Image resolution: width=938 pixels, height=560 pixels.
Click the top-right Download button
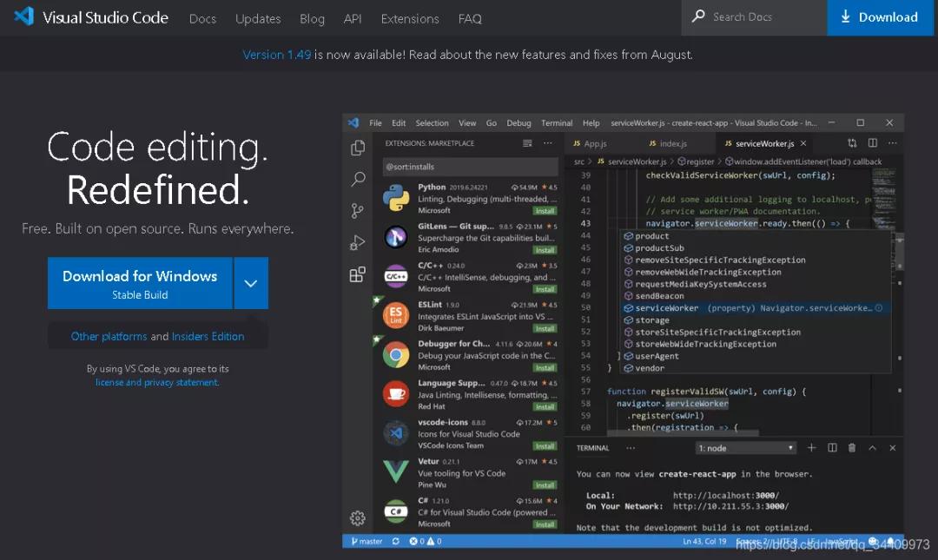(880, 17)
